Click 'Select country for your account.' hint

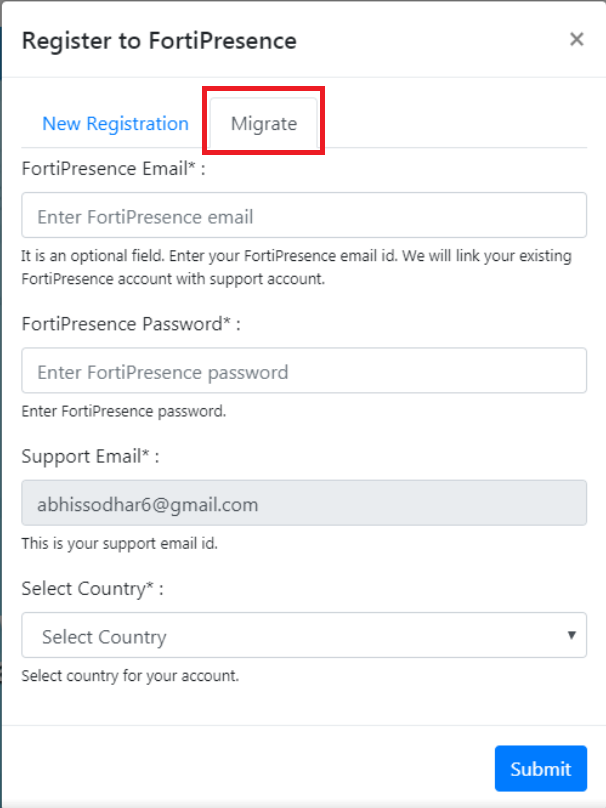click(130, 676)
